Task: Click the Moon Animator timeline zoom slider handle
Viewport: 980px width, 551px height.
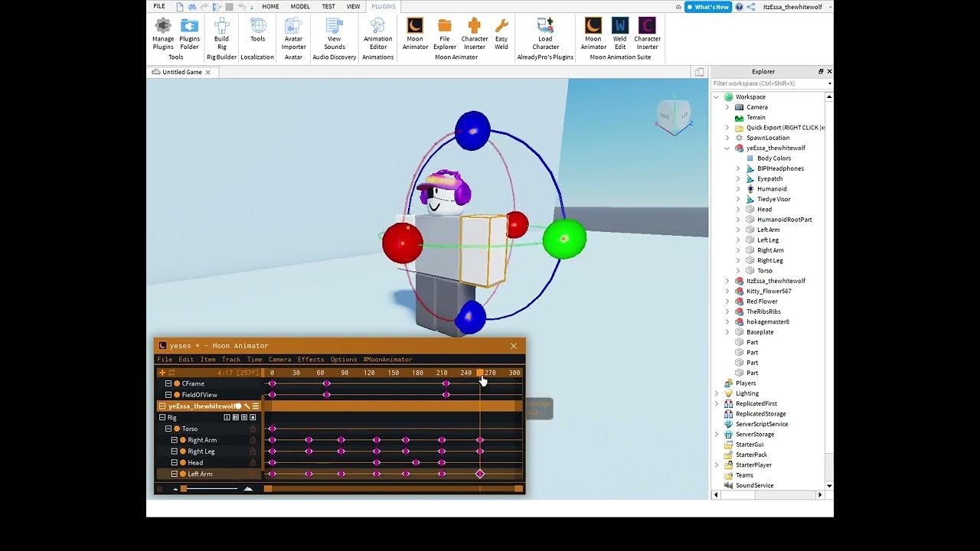Action: tap(184, 488)
